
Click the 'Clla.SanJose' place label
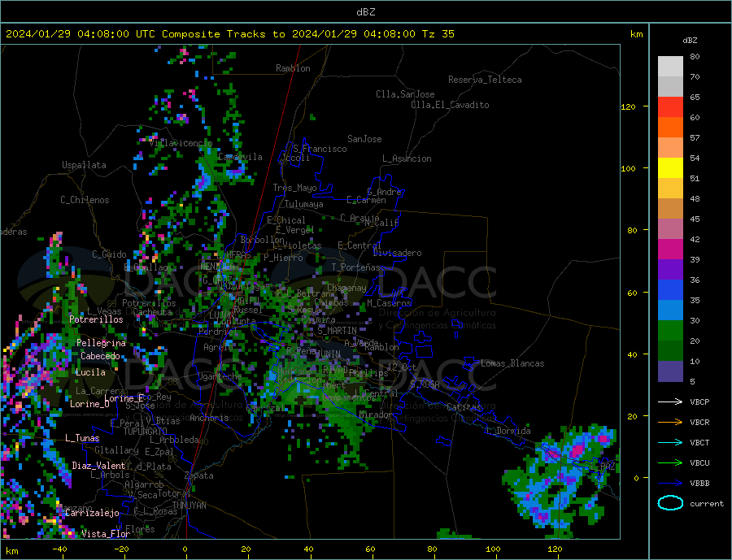[405, 94]
